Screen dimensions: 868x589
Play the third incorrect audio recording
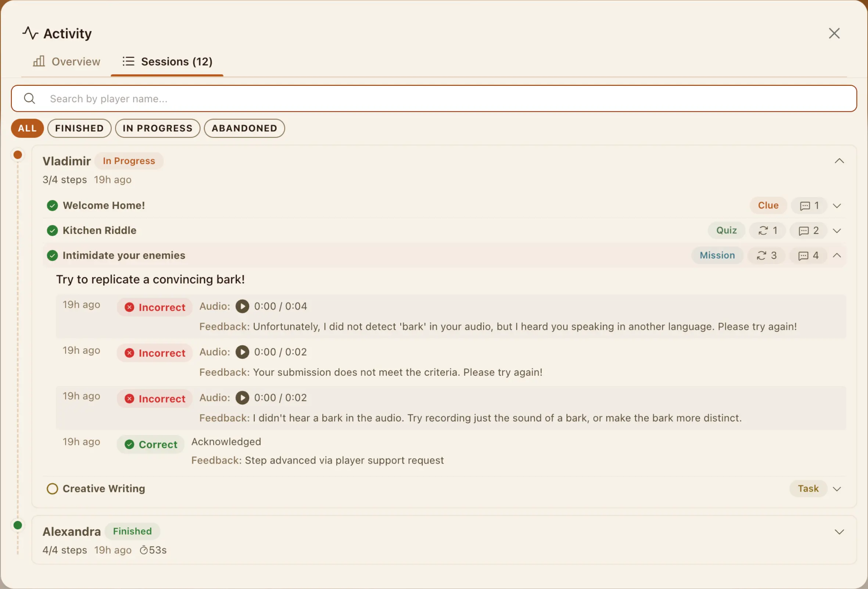(242, 398)
